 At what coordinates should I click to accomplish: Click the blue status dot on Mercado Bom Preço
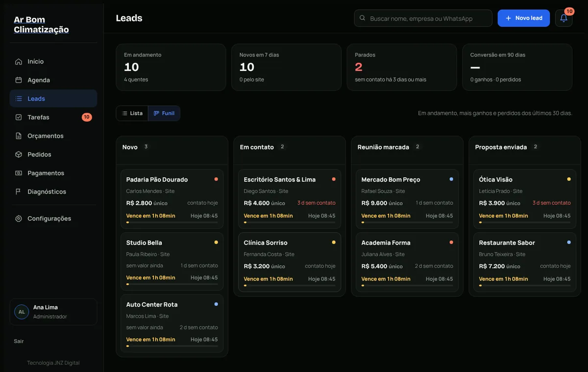[451, 179]
